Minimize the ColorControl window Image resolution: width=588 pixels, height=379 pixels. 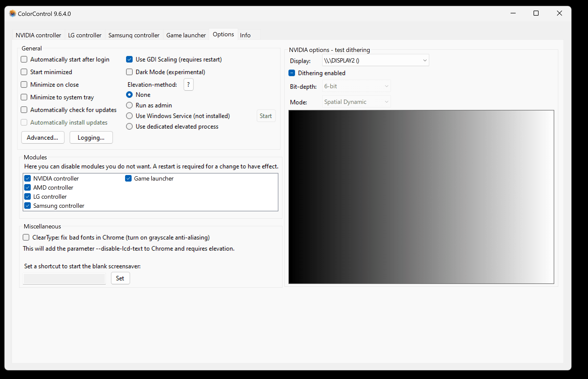point(513,13)
